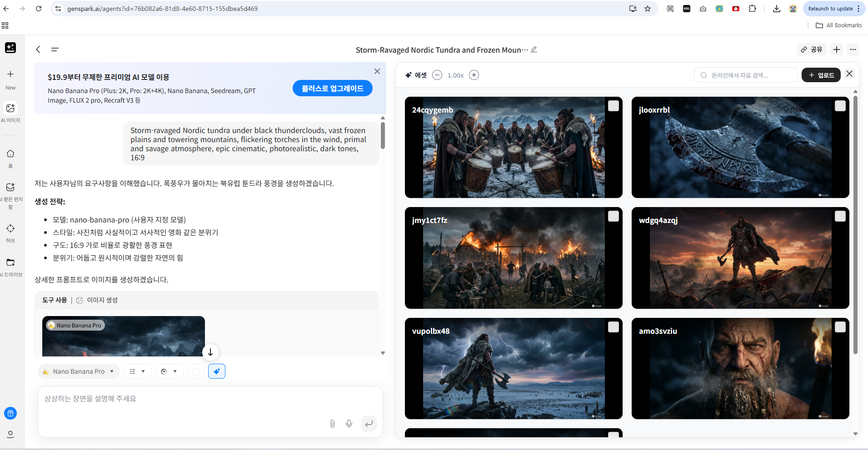
Task: Click the assets panel vertical scrollbar
Action: click(855, 225)
